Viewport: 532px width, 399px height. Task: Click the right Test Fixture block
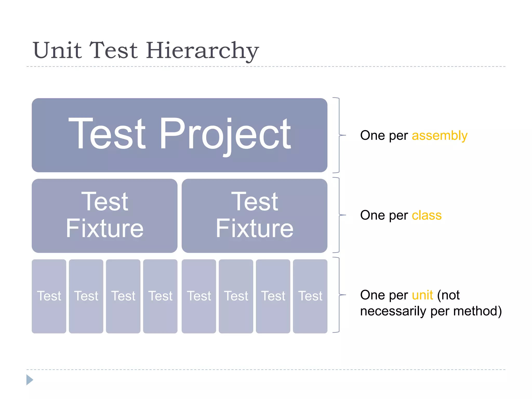click(255, 216)
